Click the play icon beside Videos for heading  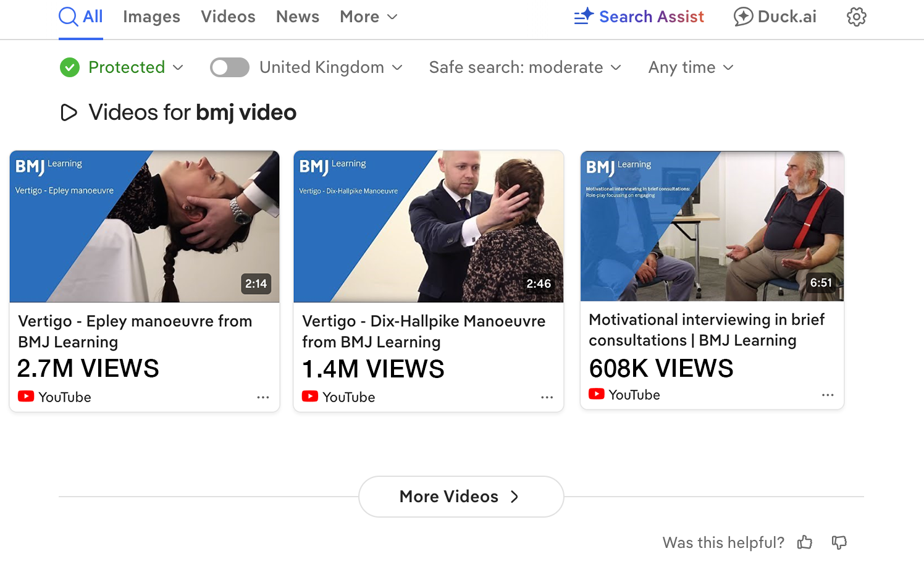click(69, 112)
